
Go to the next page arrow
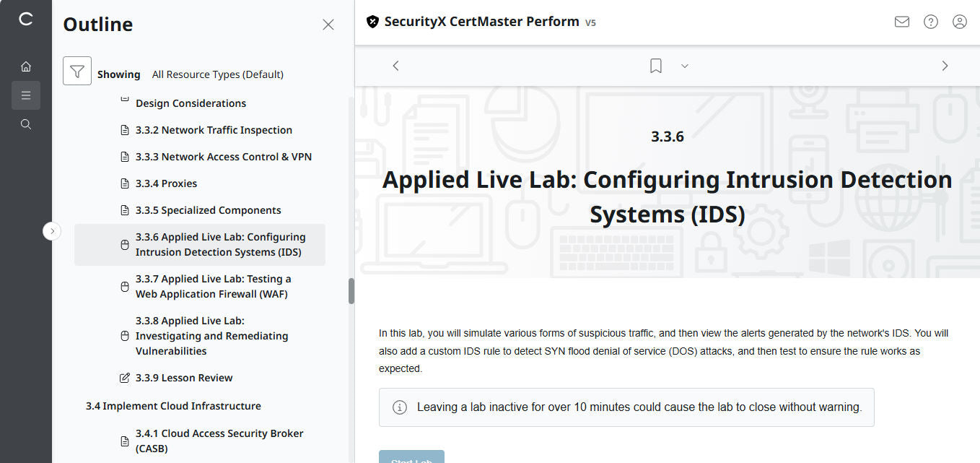pyautogui.click(x=945, y=66)
